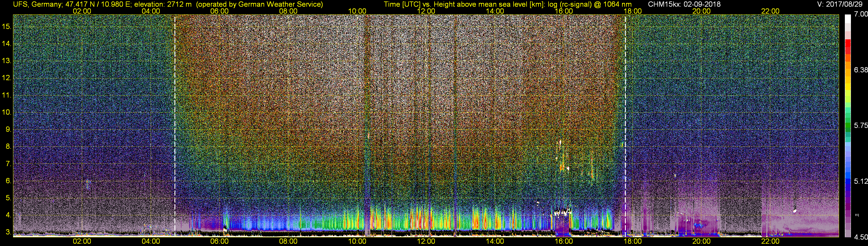Screen dimensions: 868x246
Task: Select '16:00' on the lower time axis
Action: pos(564,241)
